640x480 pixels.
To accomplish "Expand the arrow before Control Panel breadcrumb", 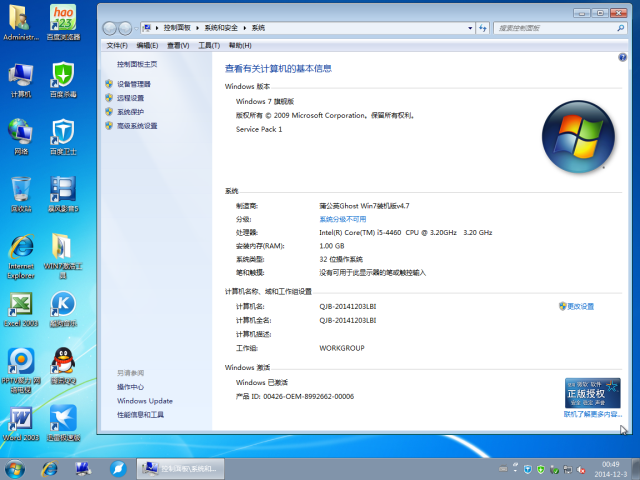I will coord(157,28).
